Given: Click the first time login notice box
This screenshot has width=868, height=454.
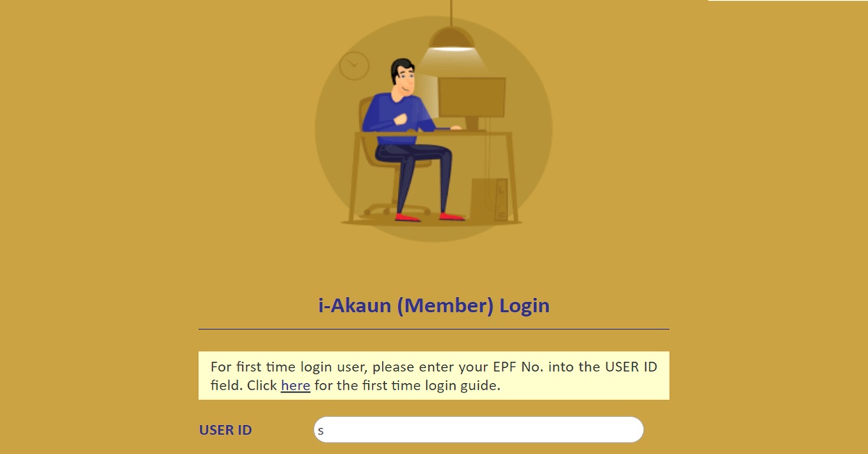Looking at the screenshot, I should 434,376.
